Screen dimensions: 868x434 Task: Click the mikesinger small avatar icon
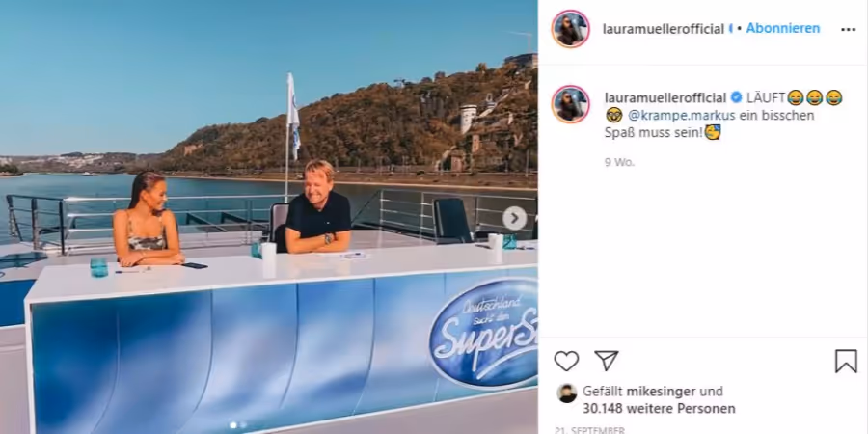567,393
